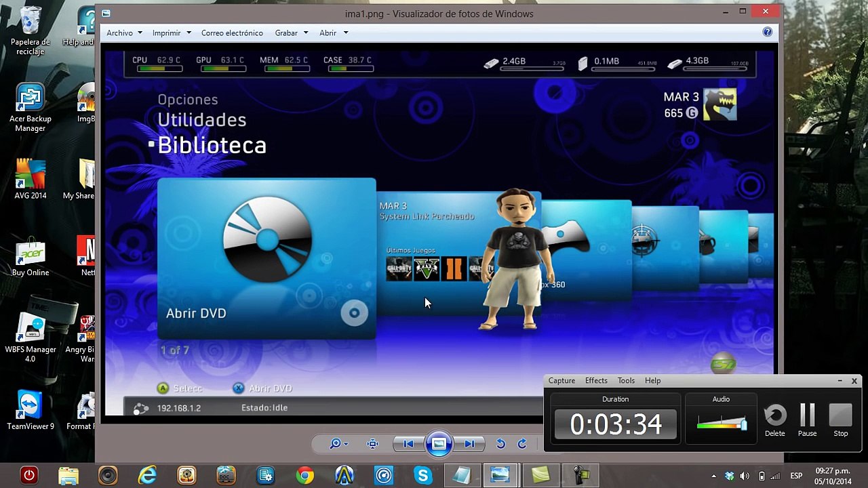Screen dimensions: 868x488
Task: Go to the previous photo
Action: pos(408,444)
